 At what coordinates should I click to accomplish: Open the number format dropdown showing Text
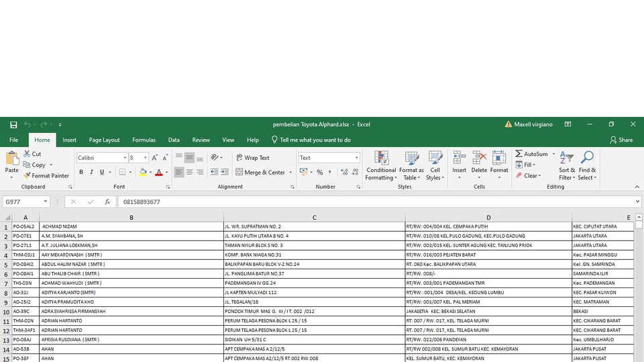(356, 158)
